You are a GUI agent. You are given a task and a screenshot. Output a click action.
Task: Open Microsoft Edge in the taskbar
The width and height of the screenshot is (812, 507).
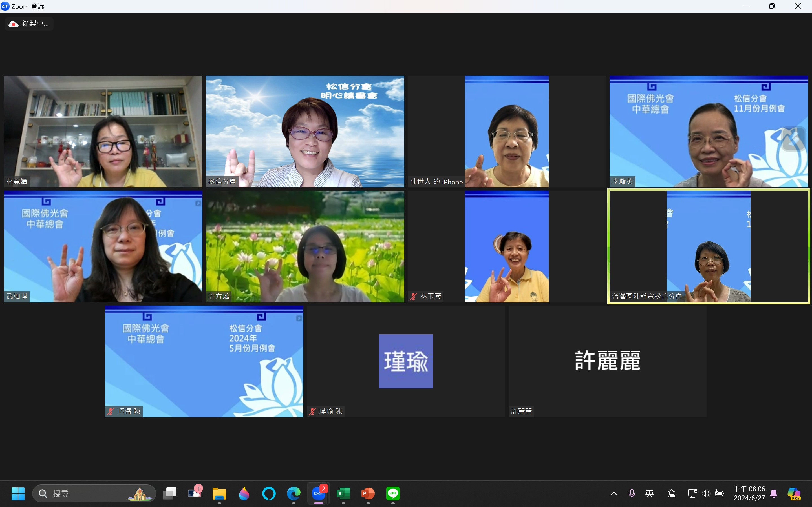(x=294, y=493)
